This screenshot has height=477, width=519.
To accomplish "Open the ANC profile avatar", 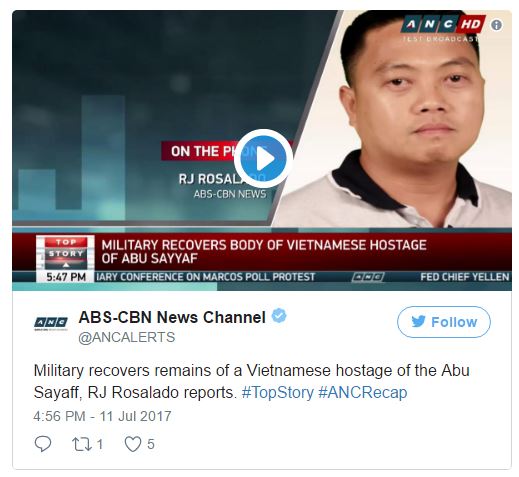I will tap(51, 323).
